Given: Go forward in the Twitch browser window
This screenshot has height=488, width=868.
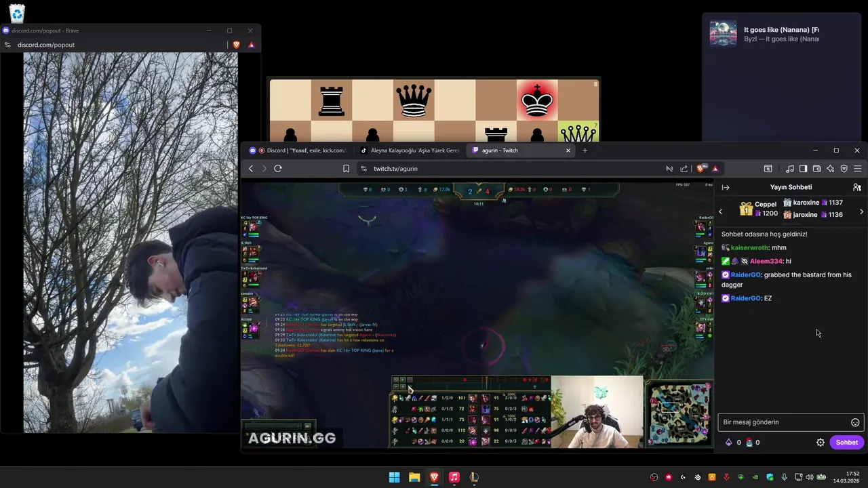Looking at the screenshot, I should click(x=264, y=169).
